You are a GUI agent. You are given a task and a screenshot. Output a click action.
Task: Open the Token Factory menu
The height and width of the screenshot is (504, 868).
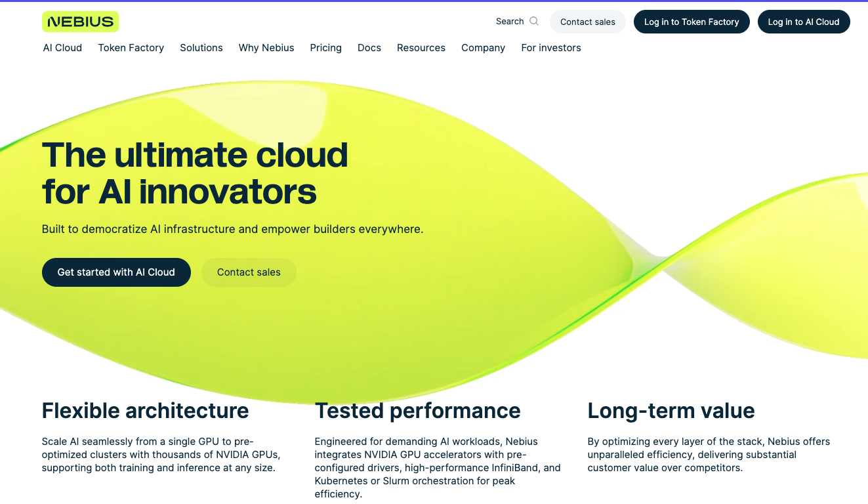(131, 48)
